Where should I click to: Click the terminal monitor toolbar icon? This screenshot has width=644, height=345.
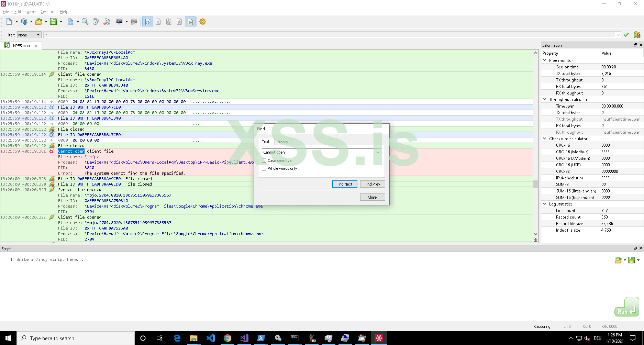pyautogui.click(x=119, y=22)
